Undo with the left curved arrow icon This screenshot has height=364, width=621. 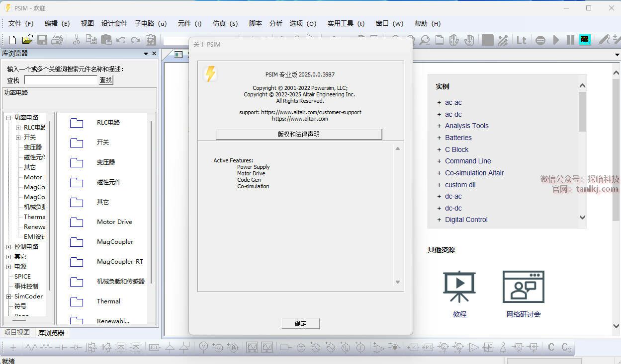[x=121, y=40]
